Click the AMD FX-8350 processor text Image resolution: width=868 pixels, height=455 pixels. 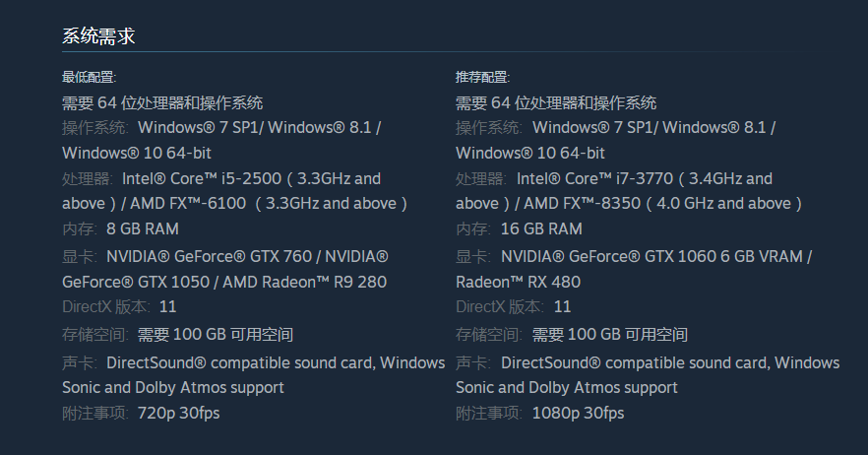(x=582, y=204)
